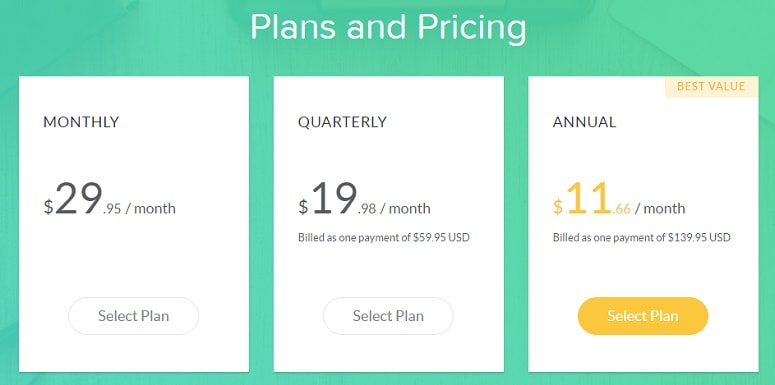Screen dimensions: 775x385
Task: Click the yellow .66 cents text
Action: (621, 209)
